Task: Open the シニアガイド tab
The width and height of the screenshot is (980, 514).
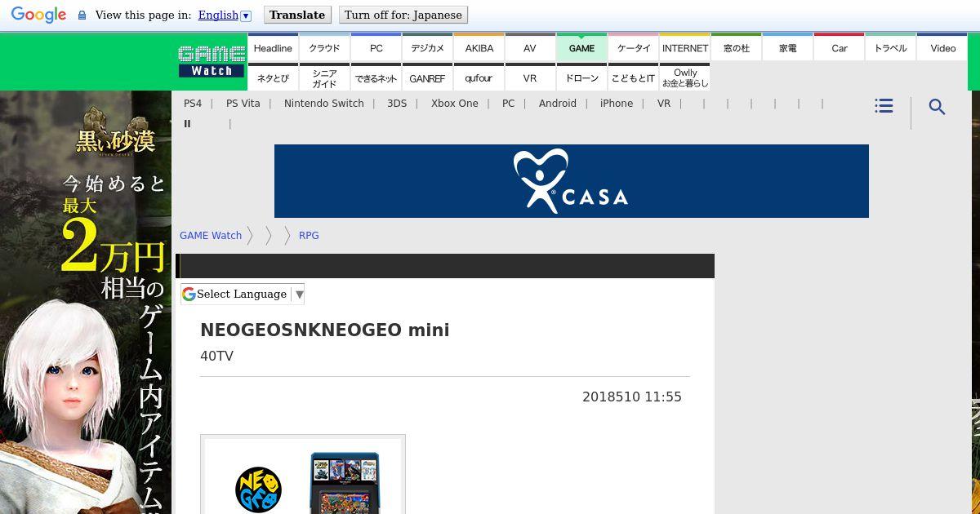Action: click(x=324, y=78)
